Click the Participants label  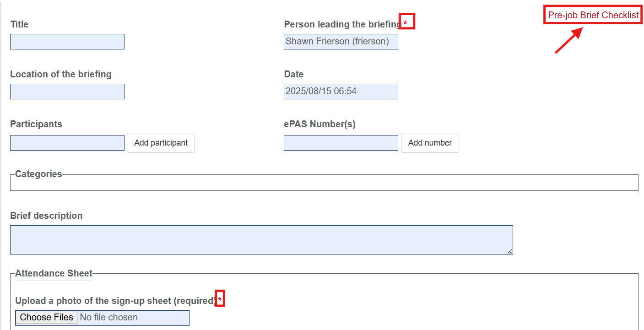[x=36, y=124]
